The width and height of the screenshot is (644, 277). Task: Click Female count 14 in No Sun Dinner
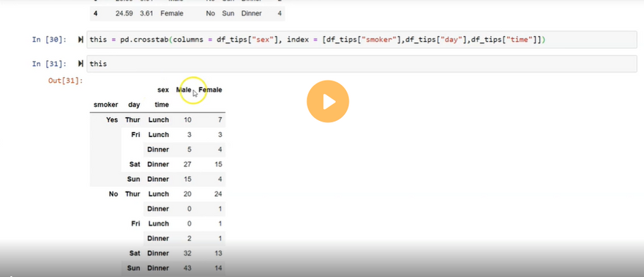tap(218, 268)
